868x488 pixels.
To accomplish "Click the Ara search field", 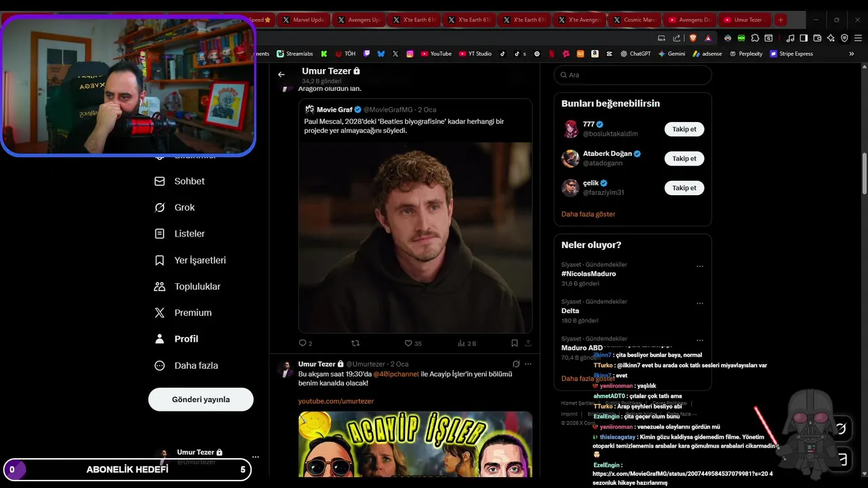I will (632, 75).
